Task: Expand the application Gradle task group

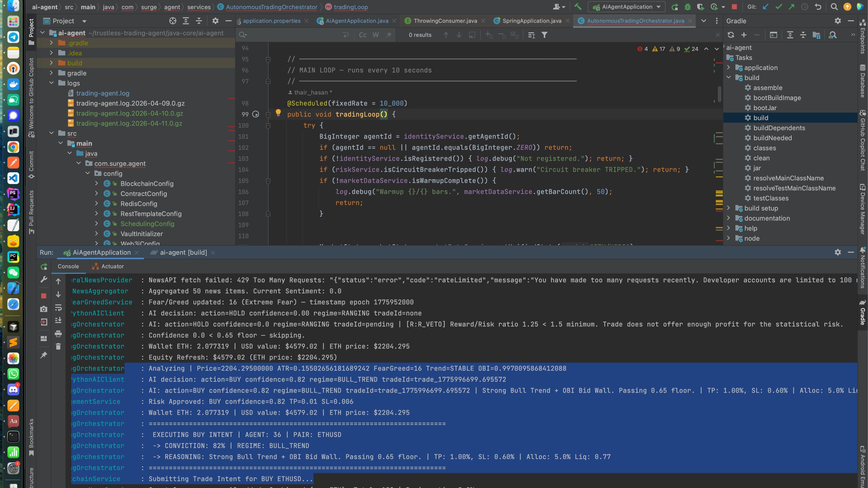Action: tap(729, 68)
